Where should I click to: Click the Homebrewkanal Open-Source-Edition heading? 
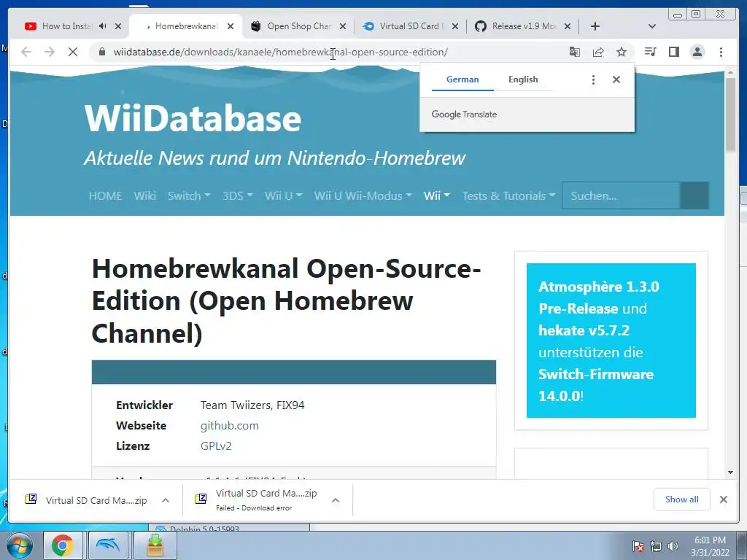tap(286, 300)
